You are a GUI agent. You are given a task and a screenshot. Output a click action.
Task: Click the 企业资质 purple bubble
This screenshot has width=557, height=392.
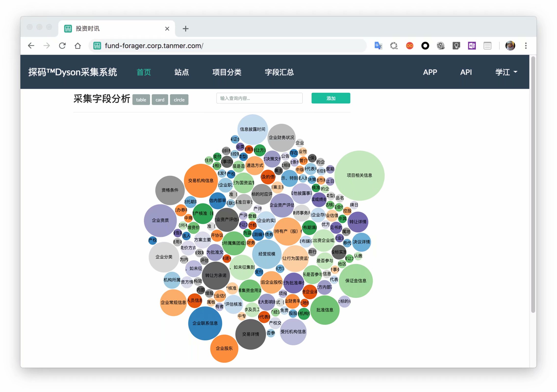(160, 220)
